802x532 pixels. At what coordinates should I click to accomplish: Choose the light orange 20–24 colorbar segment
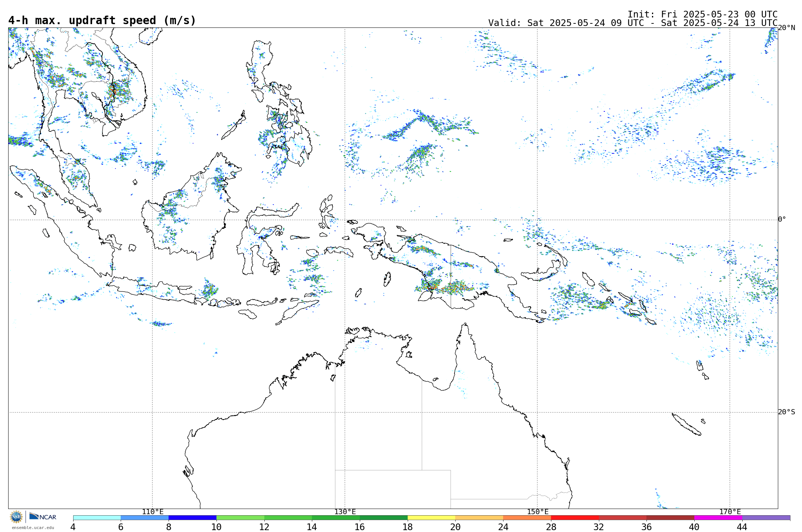coord(479,518)
